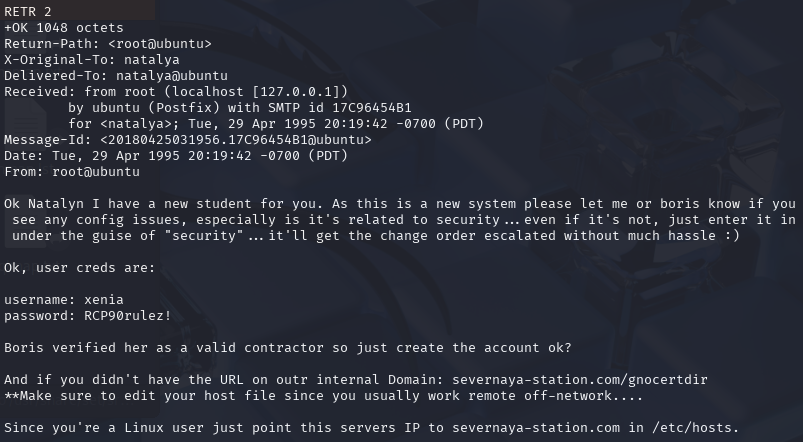
Task: Click the From: root@ubuntu line
Action: click(72, 172)
